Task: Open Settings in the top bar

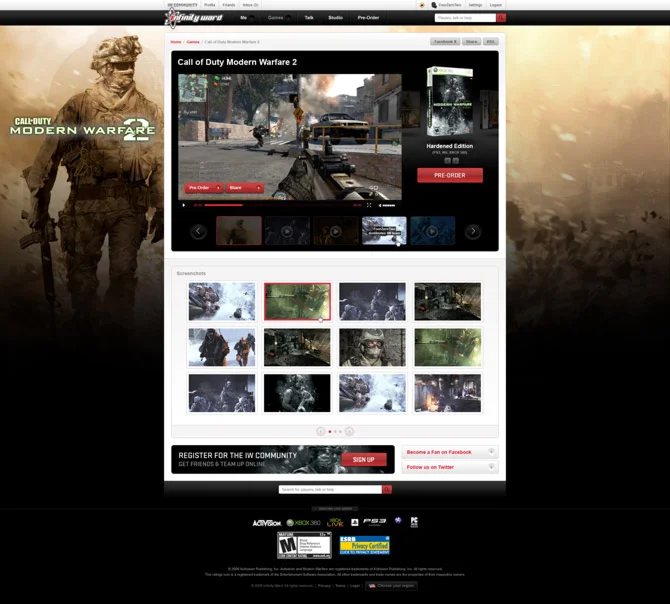Action: tap(475, 5)
